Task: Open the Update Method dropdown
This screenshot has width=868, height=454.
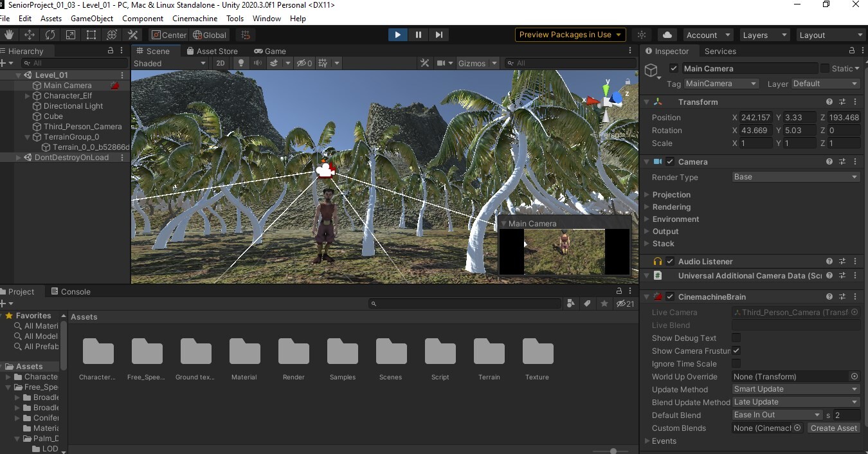Action: tap(795, 389)
